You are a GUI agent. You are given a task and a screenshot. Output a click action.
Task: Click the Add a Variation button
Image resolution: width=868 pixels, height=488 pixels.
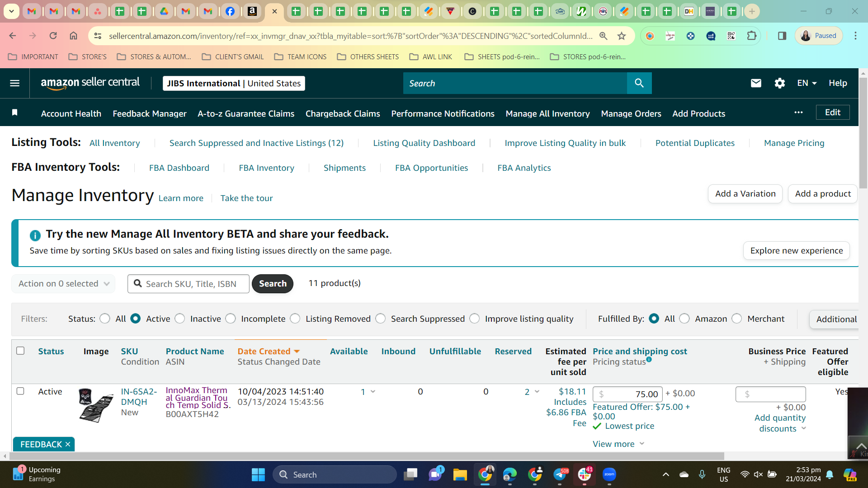pyautogui.click(x=745, y=194)
